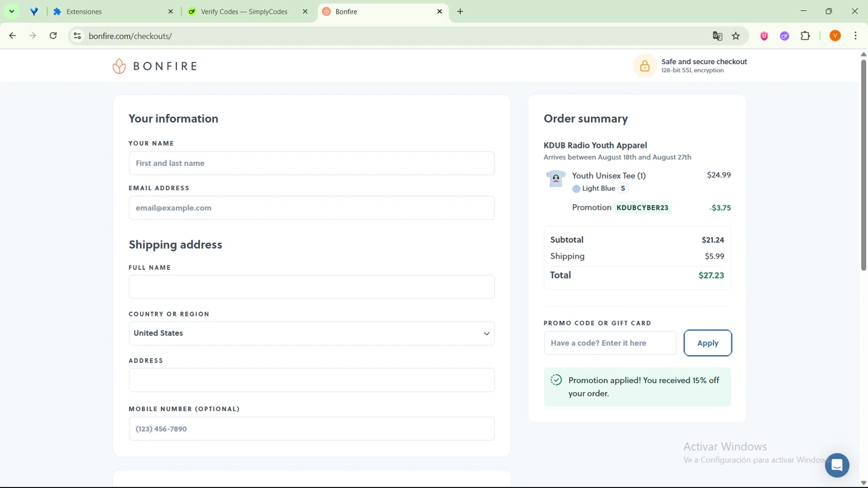Click the Bonfire flame logo
Screen dimensions: 868x488
[119, 66]
